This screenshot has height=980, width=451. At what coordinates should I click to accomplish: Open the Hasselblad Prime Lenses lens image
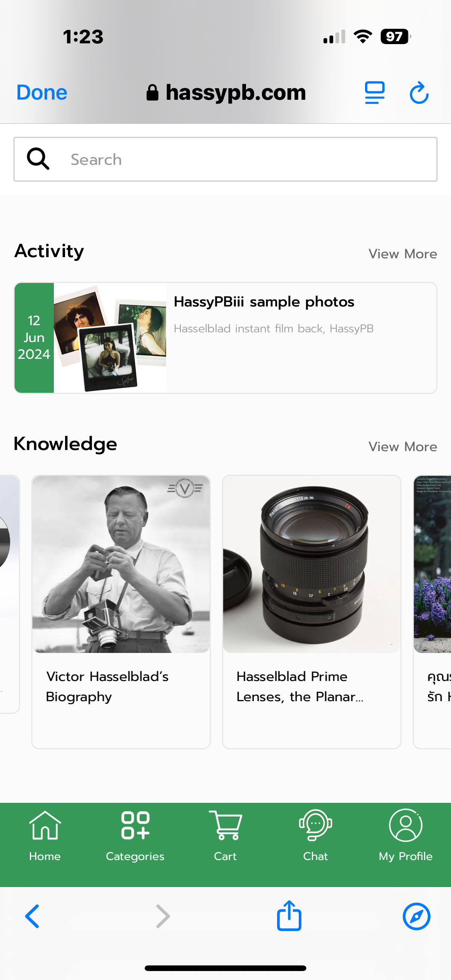point(311,564)
